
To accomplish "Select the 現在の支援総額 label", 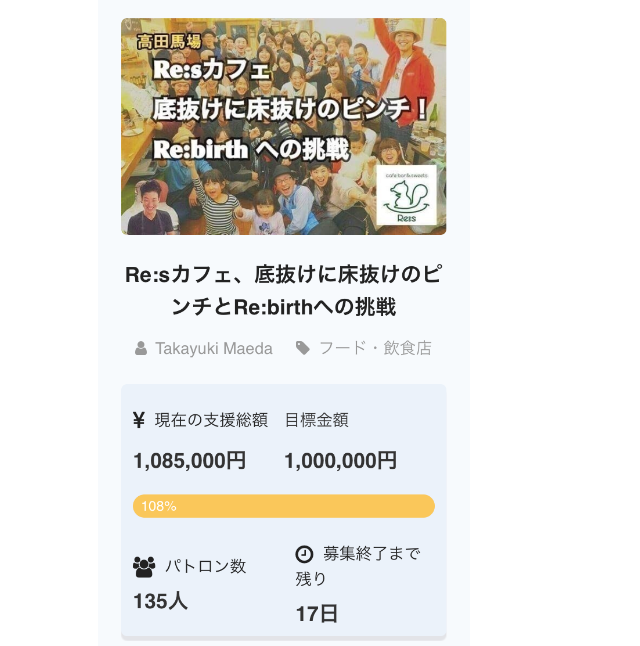I will coord(211,420).
